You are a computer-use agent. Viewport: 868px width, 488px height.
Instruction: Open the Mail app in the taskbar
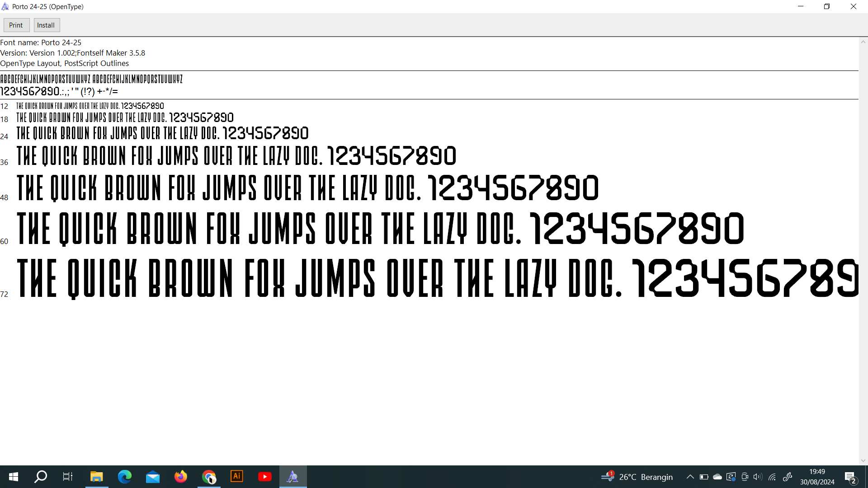tap(153, 477)
